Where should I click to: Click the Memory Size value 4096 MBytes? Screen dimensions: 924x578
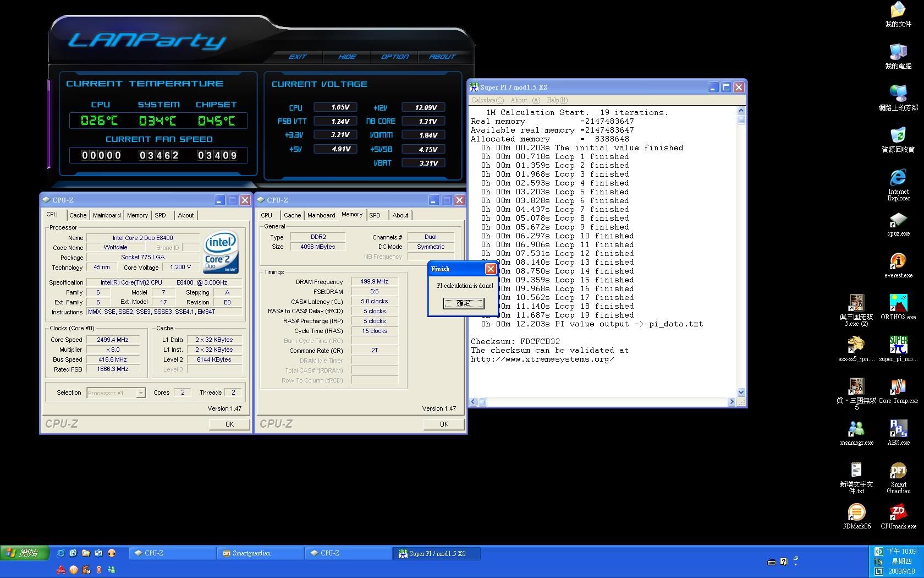coord(318,247)
